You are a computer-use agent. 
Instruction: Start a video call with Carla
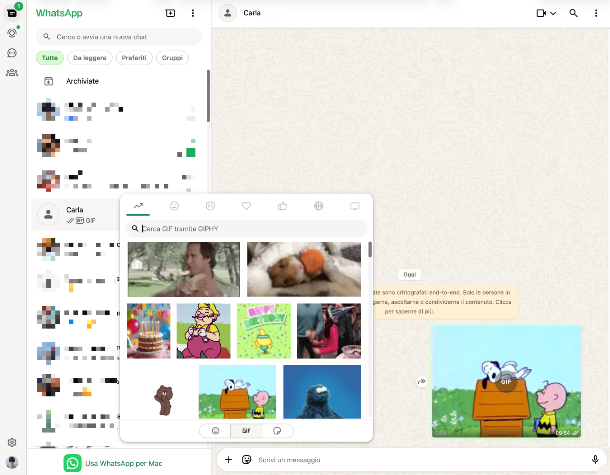point(541,13)
